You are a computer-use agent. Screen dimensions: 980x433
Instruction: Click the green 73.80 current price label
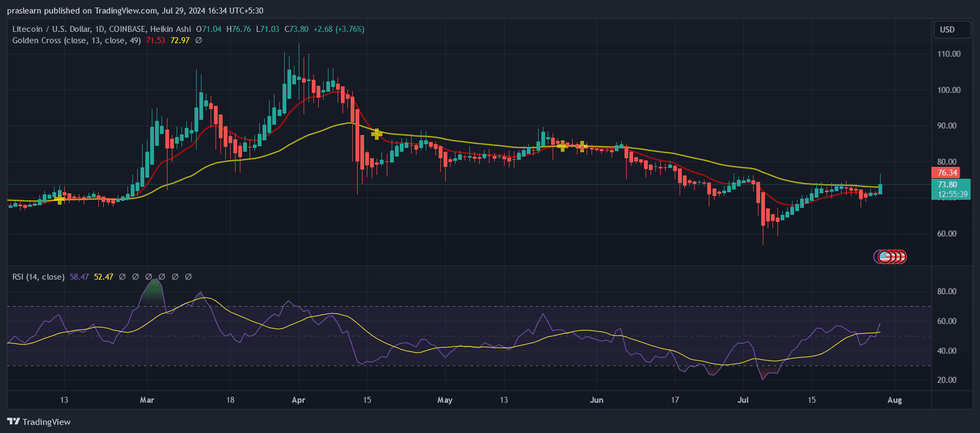tap(948, 185)
